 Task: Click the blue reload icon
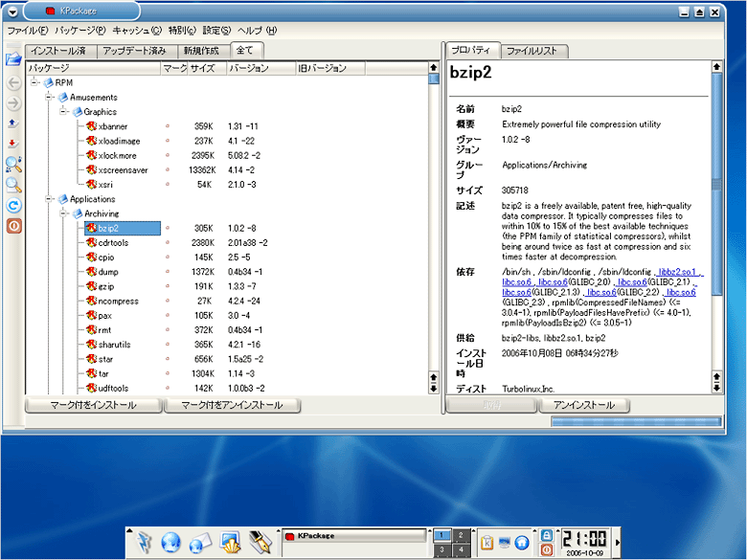pyautogui.click(x=13, y=206)
